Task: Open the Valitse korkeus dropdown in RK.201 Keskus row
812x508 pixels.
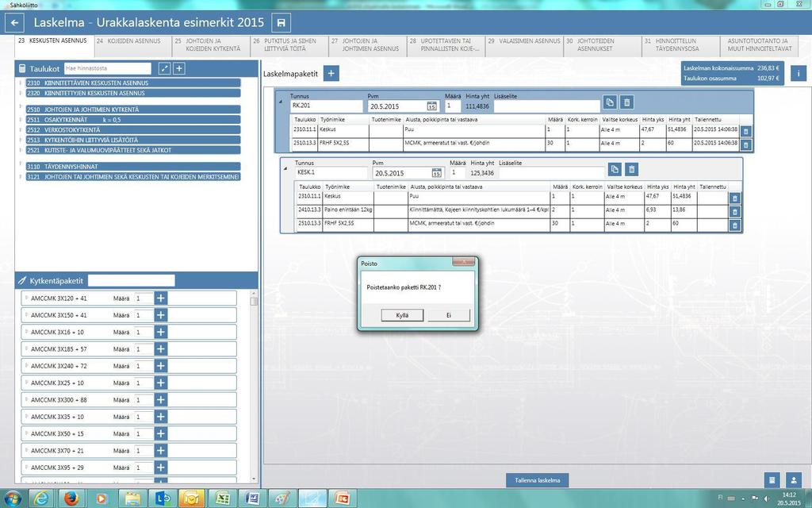Action: [619, 131]
